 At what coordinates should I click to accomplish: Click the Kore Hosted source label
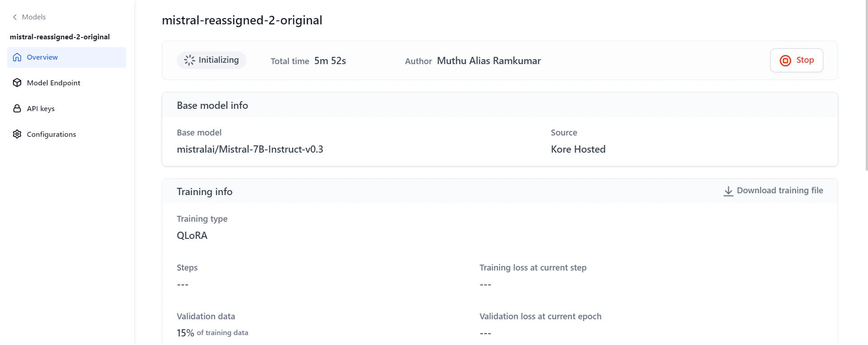tap(578, 149)
